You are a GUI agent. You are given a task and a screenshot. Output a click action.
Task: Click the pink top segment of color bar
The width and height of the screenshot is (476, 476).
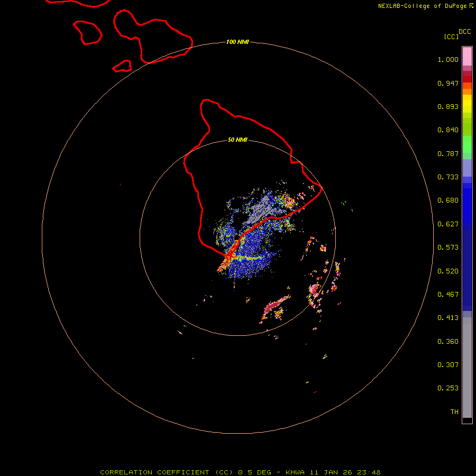467,57
